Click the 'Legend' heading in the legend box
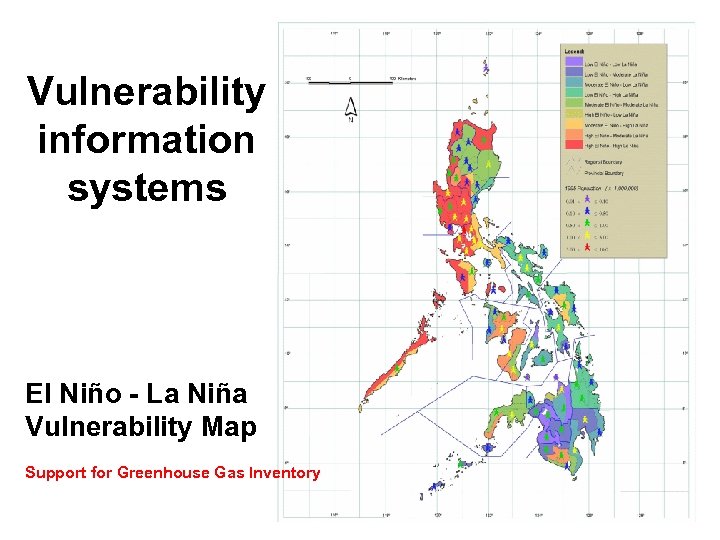720x540 pixels. click(574, 51)
